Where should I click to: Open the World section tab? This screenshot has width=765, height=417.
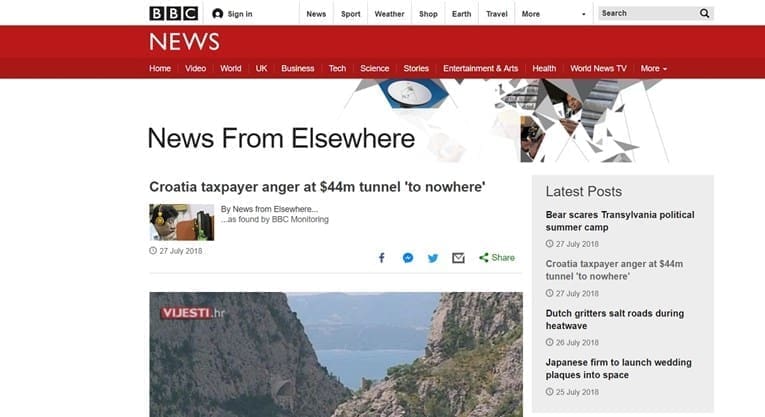(x=230, y=69)
